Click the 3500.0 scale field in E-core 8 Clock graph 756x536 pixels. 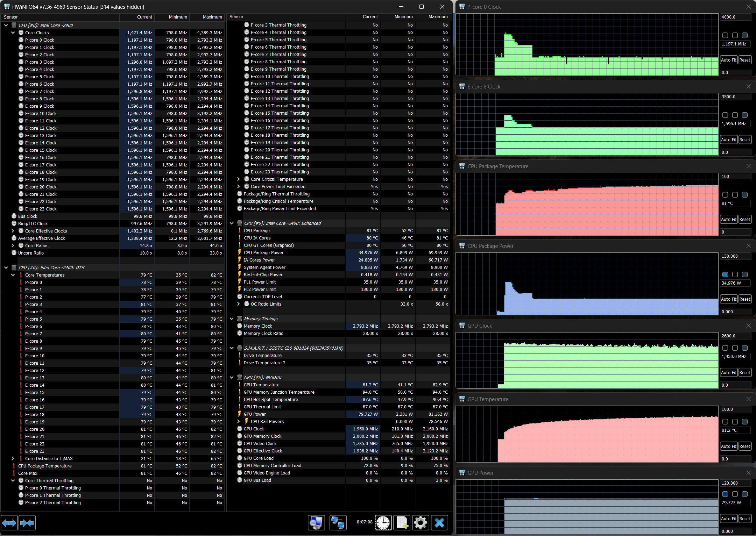point(735,97)
